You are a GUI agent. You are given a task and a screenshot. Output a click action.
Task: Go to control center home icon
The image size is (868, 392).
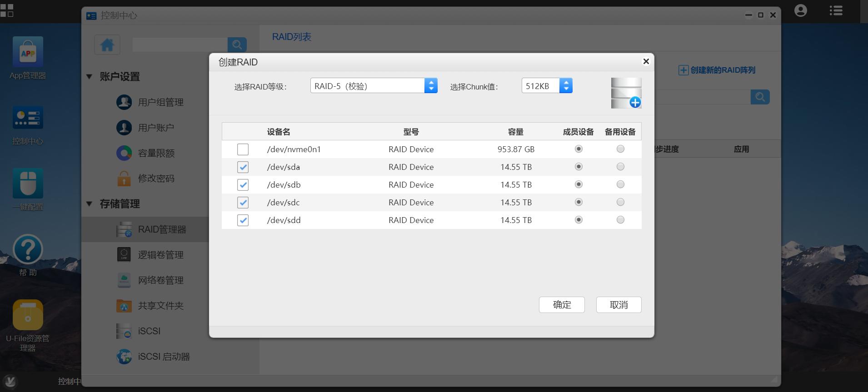click(107, 45)
